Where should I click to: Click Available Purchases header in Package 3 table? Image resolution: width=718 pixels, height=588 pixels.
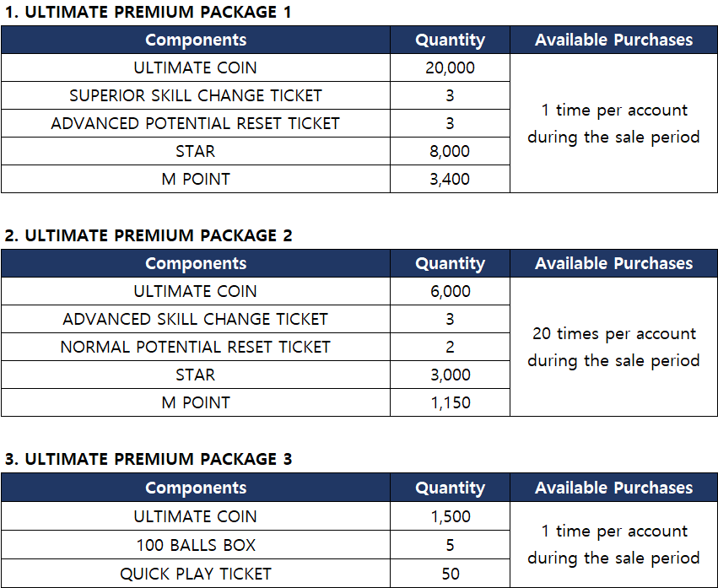pos(613,488)
